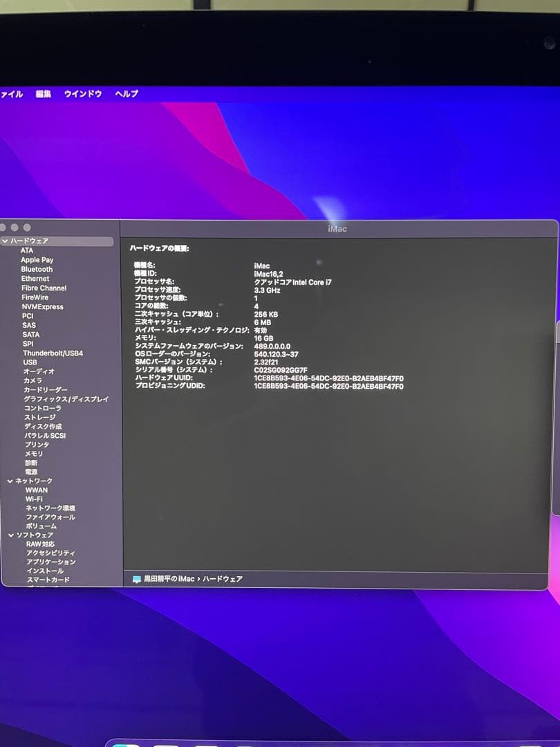Select ファイアウォール under ネットワーク
The height and width of the screenshot is (747, 560).
(x=50, y=517)
